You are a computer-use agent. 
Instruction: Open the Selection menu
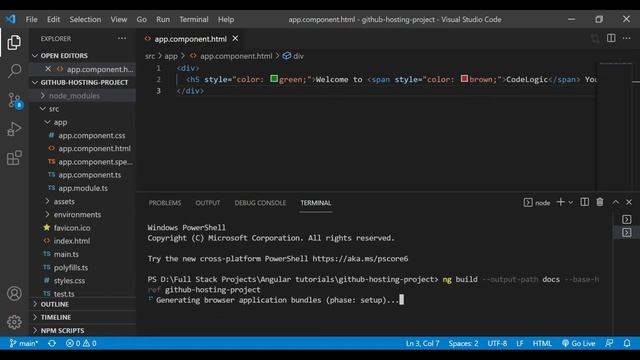tap(85, 19)
